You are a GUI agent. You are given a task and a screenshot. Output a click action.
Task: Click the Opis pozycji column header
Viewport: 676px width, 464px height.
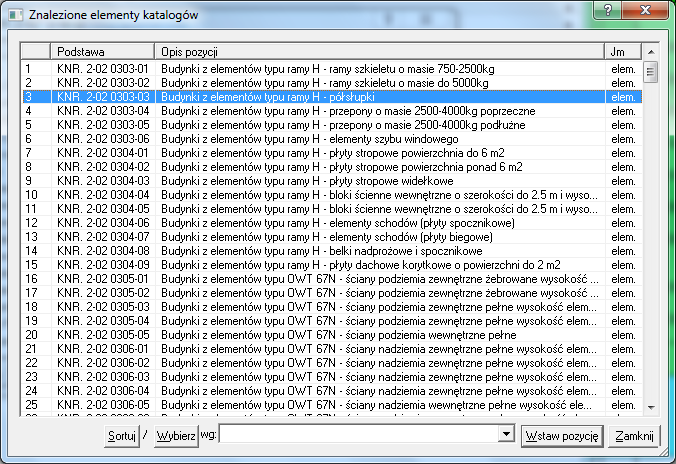(x=380, y=51)
